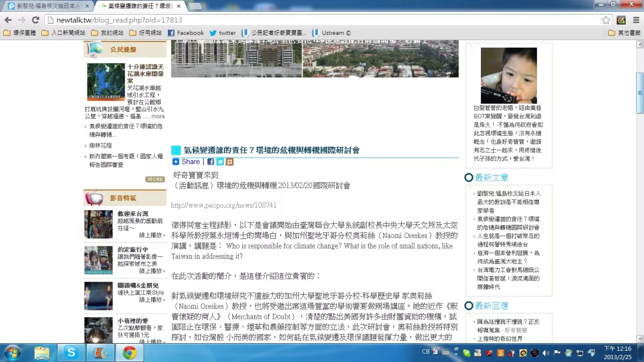The height and width of the screenshot is (362, 644).
Task: Open 陳為廷禮貌不禮貌 latest comment link
Action: [x=508, y=326]
